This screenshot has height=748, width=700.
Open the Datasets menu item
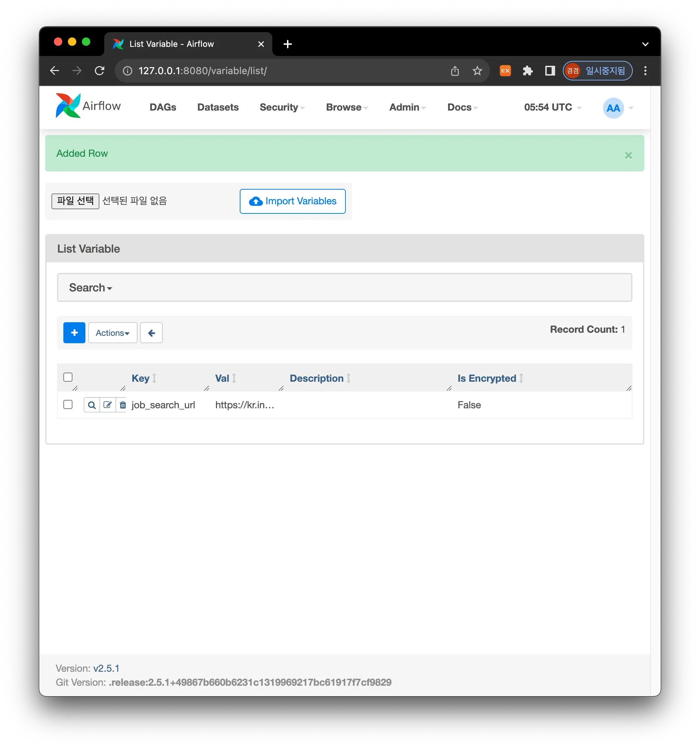click(x=218, y=107)
